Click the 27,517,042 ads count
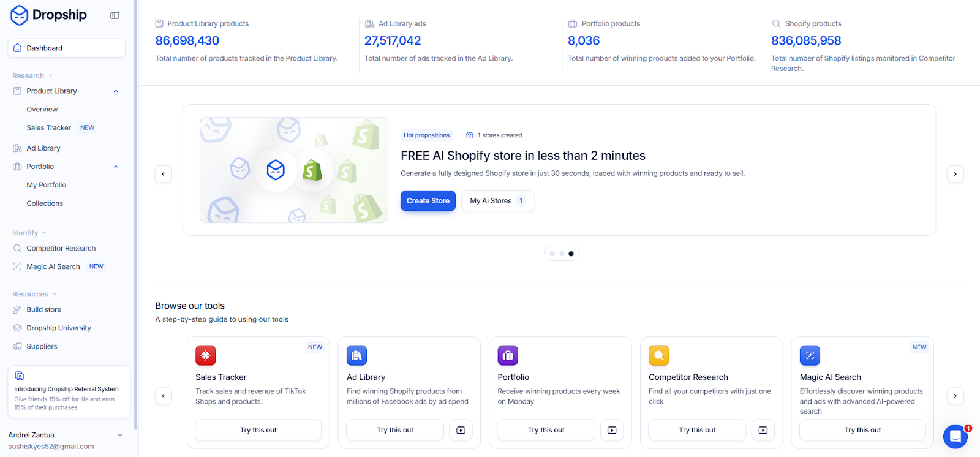Image resolution: width=980 pixels, height=457 pixels. [393, 41]
